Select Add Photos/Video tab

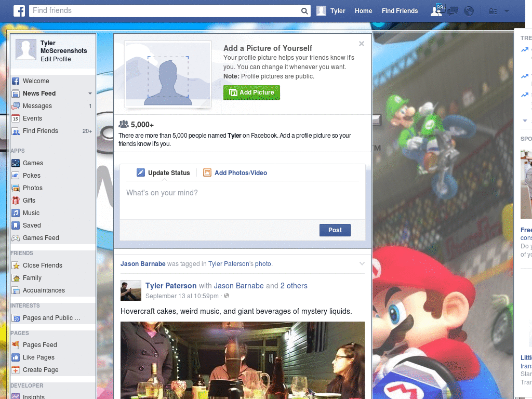tap(235, 172)
